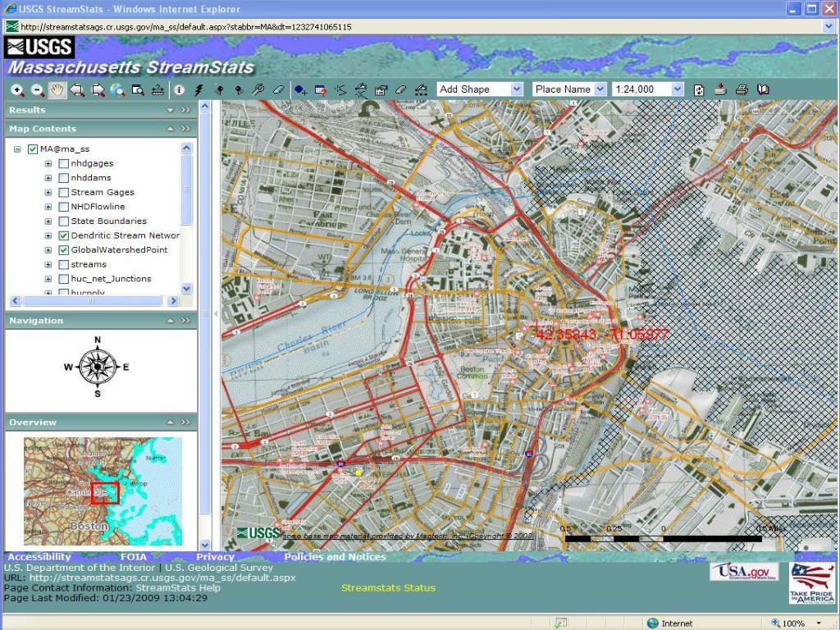Open the help book icon
Image resolution: width=840 pixels, height=630 pixels.
coord(763,89)
